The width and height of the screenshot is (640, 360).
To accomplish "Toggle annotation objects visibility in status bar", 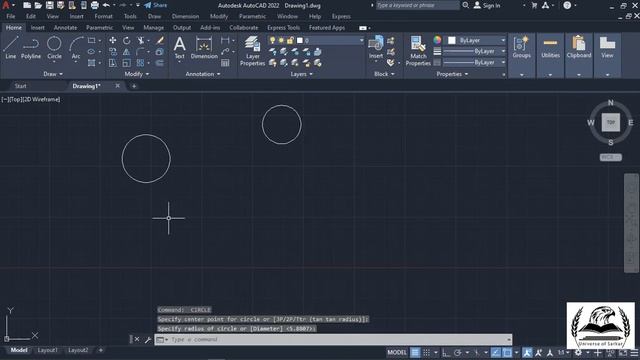I will tap(527, 353).
